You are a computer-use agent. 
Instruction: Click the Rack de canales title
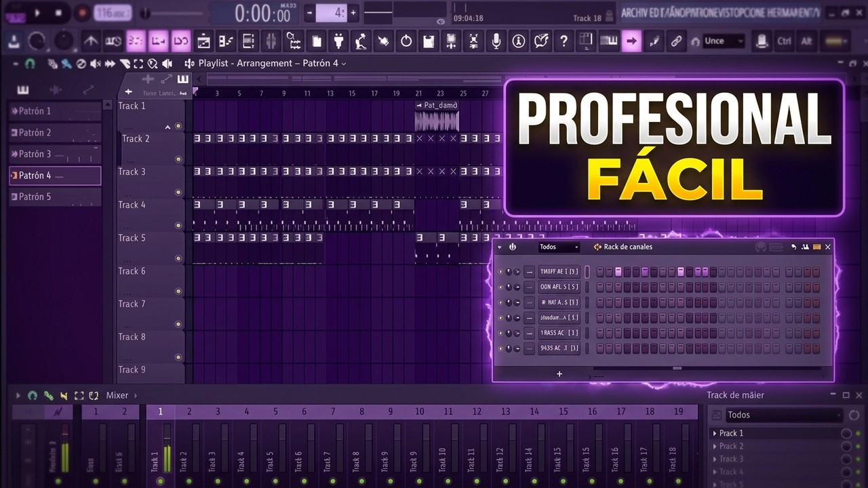[628, 247]
